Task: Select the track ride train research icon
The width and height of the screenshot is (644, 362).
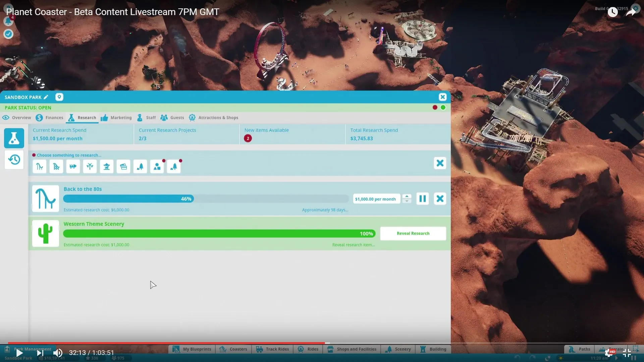Action: [73, 167]
